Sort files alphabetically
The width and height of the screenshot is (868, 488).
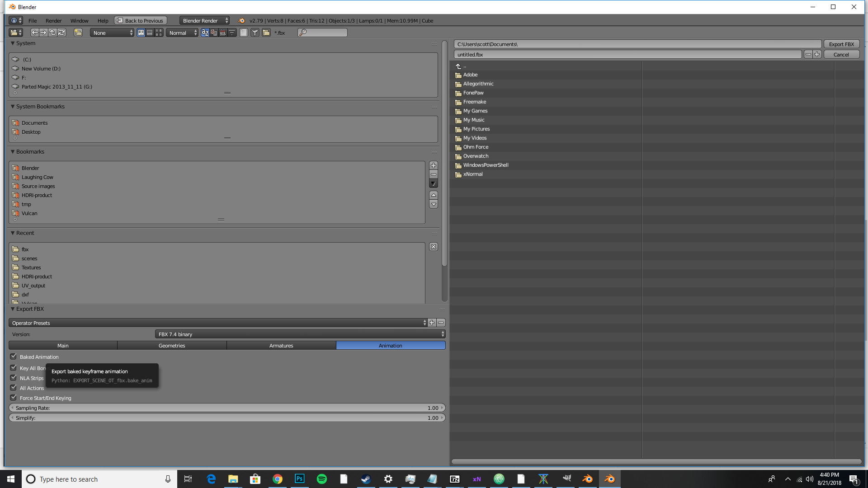(205, 33)
